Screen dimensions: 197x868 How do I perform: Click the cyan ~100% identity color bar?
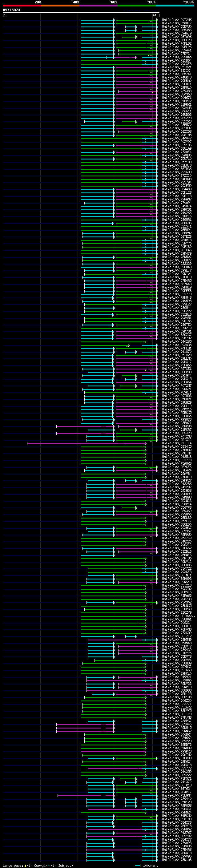coord(175,6)
